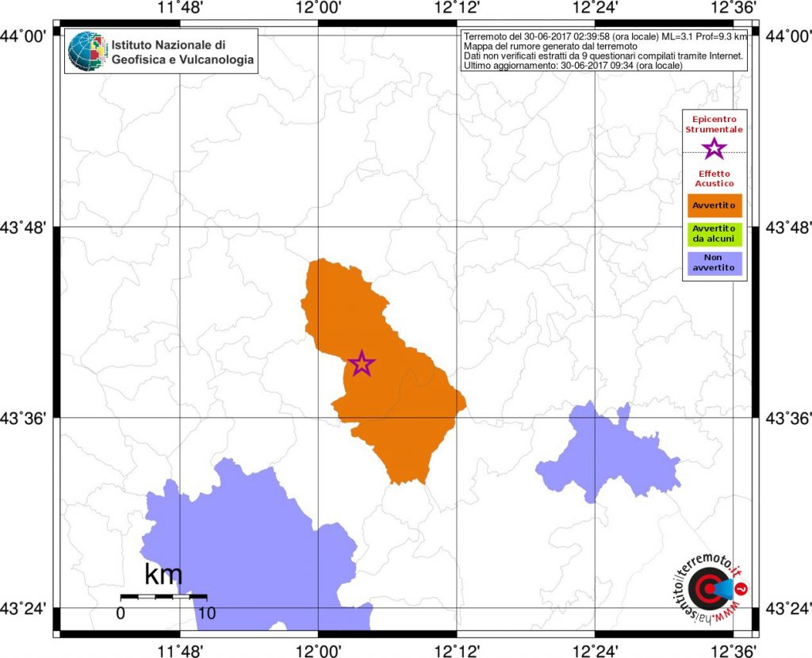
Task: Click the 'Epicentro Strumentale' legend label
Action: coord(714,124)
